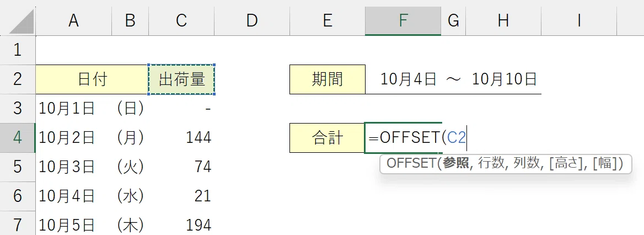
Task: Click the cell with value 194
Action: click(181, 225)
